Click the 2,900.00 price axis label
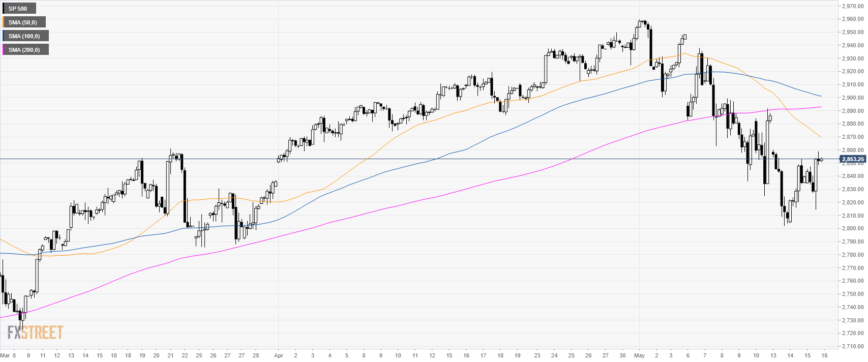 point(853,98)
